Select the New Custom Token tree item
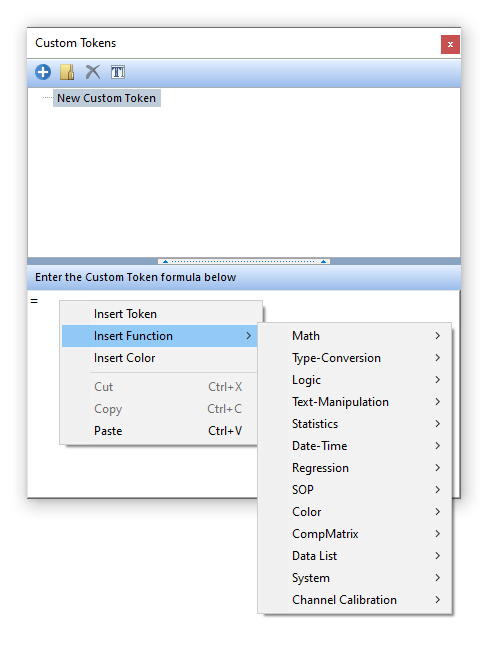The image size is (495, 646). point(106,98)
